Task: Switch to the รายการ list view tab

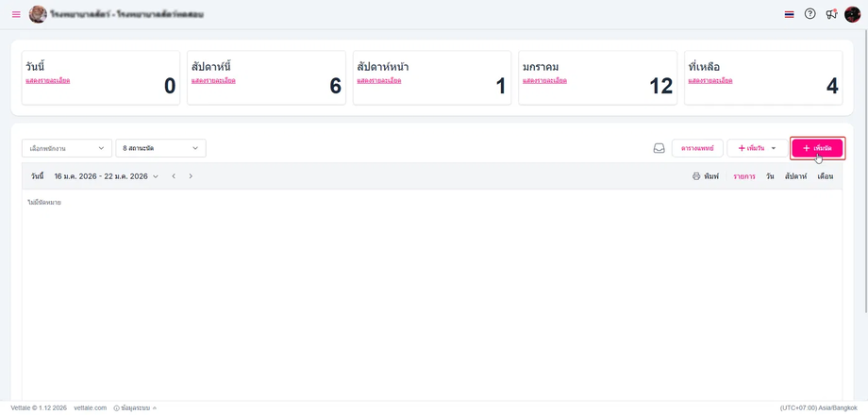Action: tap(743, 176)
